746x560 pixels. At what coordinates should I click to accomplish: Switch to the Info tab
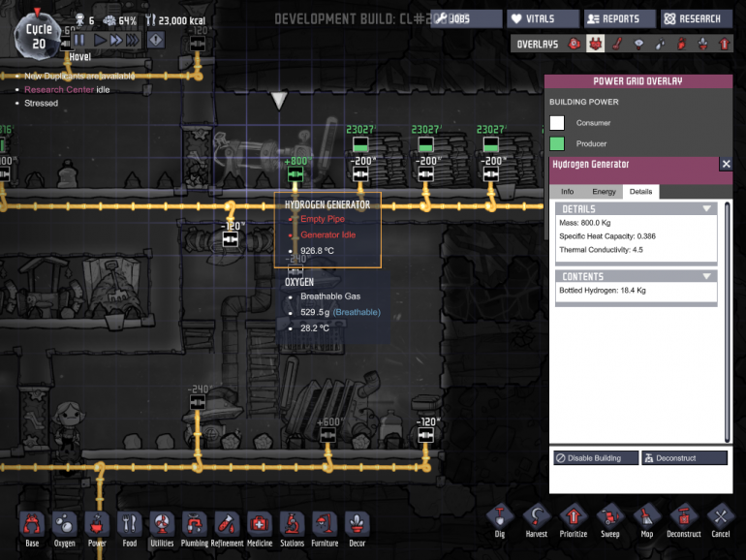(x=567, y=191)
